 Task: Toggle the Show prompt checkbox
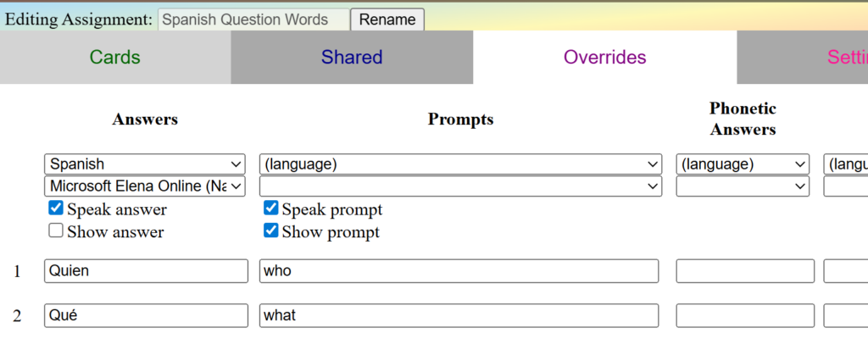(x=271, y=231)
